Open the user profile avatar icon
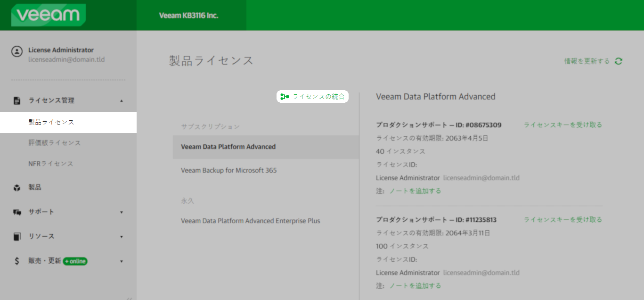Screen dimensions: 644x300 [17, 51]
